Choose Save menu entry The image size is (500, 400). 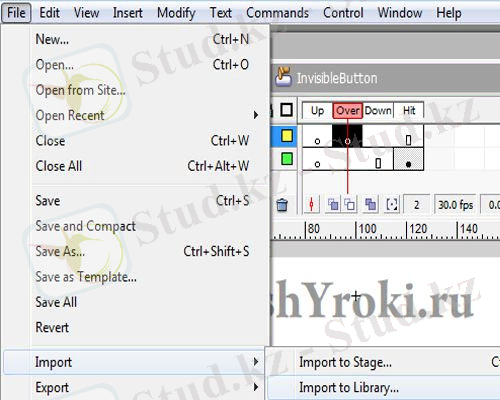pos(142,201)
